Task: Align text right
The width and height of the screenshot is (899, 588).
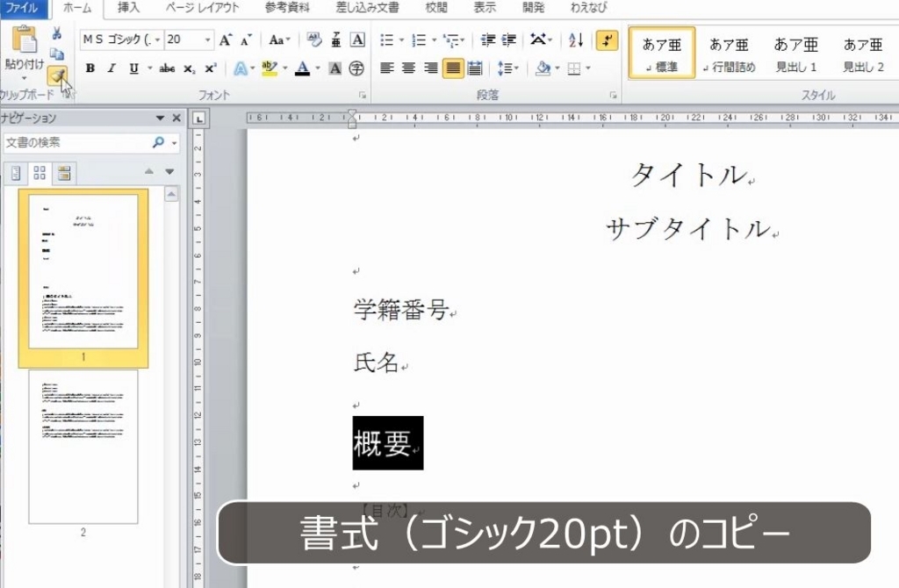Action: point(430,68)
